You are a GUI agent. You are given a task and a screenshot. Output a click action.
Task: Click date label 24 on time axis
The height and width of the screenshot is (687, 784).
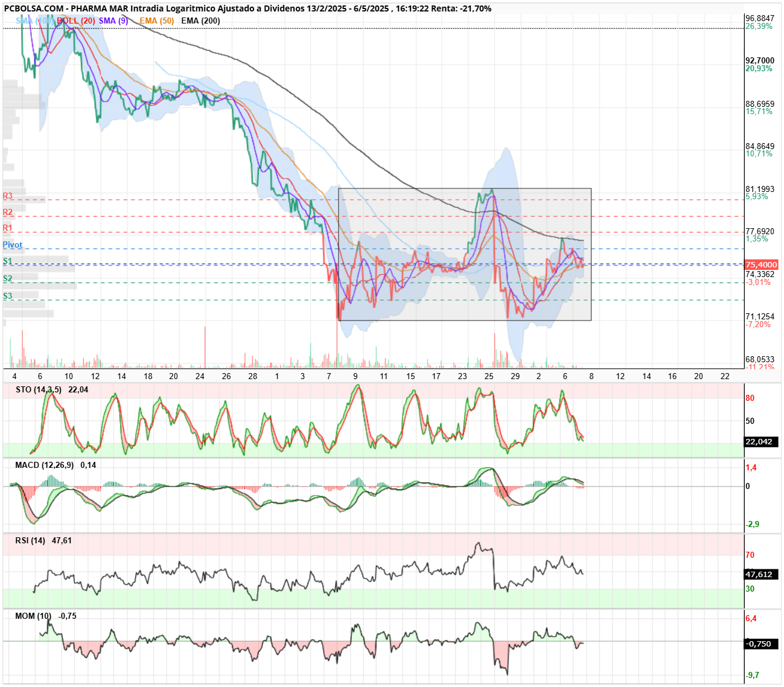[200, 376]
